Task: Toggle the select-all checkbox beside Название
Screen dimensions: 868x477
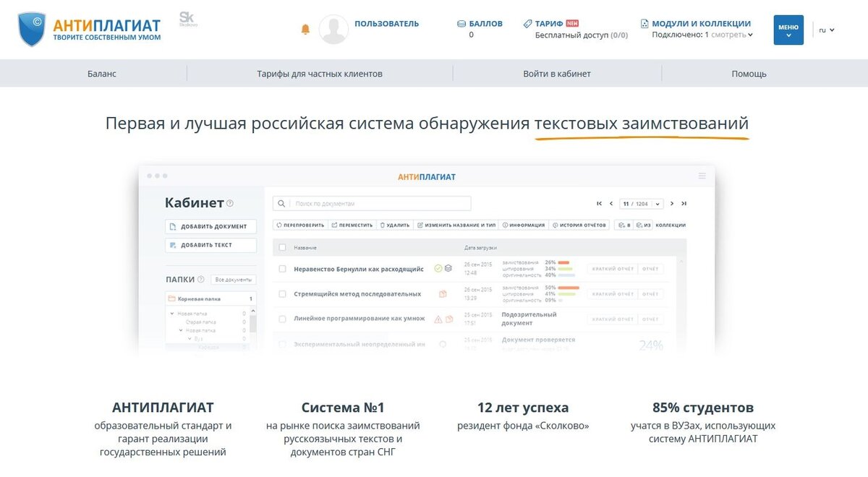Action: [283, 248]
